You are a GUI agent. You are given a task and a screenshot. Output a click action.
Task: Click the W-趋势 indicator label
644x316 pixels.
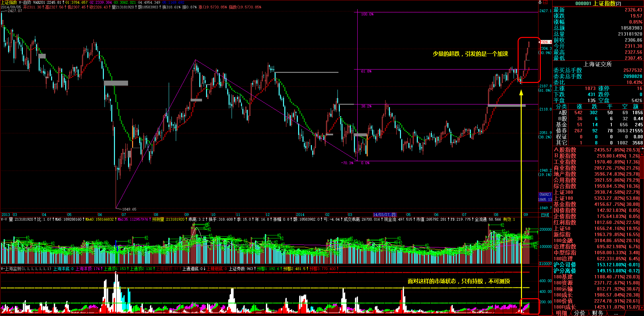tap(25, 2)
